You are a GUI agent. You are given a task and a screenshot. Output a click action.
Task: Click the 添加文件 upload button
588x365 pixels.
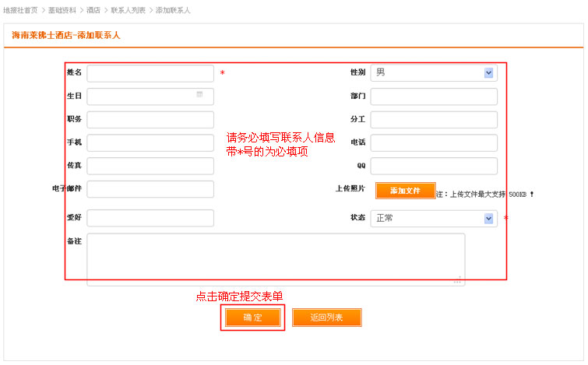pyautogui.click(x=404, y=191)
